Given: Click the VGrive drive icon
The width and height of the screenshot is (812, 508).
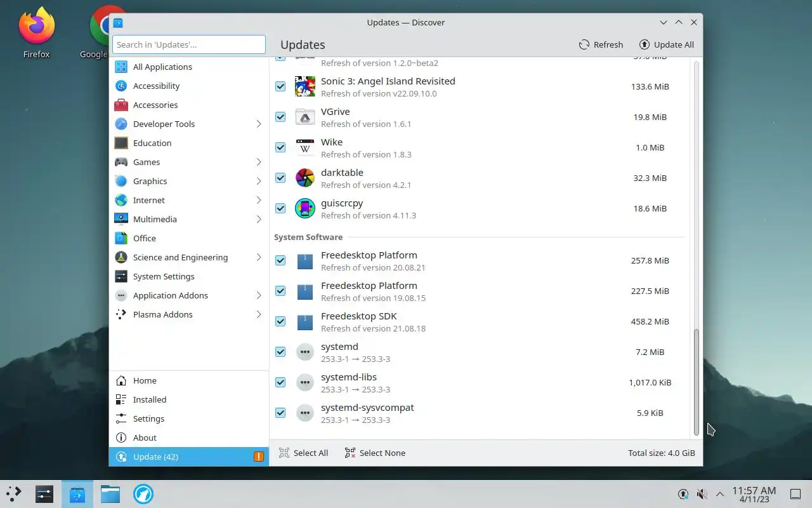Looking at the screenshot, I should (305, 117).
